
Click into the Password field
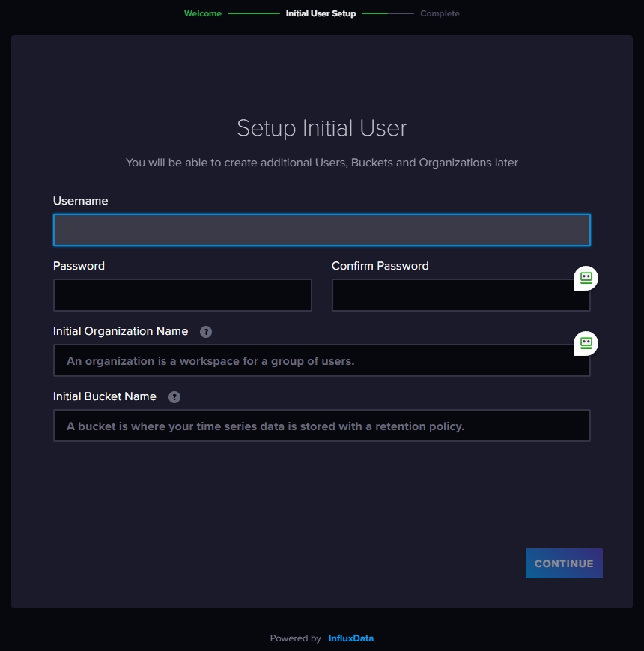pyautogui.click(x=182, y=295)
